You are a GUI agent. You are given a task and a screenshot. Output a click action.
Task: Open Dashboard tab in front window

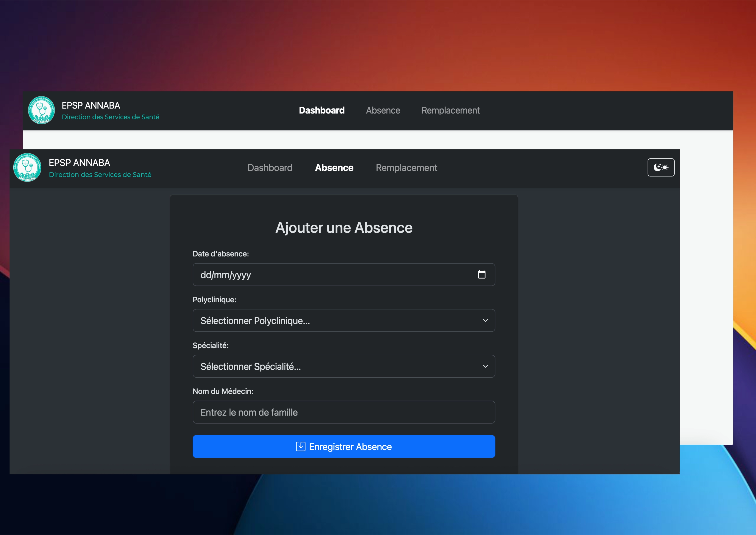point(270,168)
